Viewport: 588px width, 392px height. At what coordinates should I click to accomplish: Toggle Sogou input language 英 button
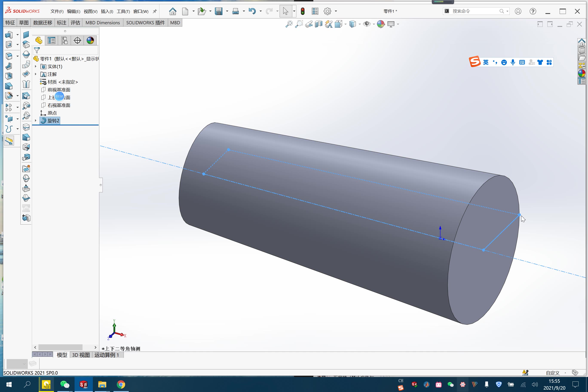[x=485, y=62]
